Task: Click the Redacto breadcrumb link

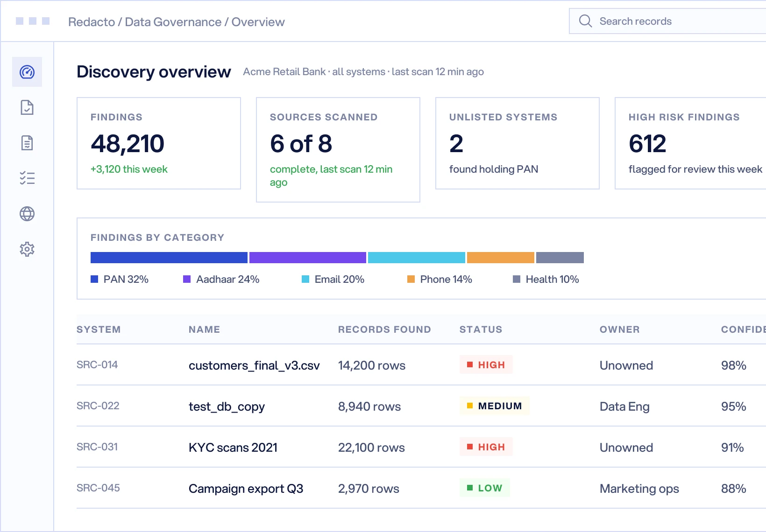Action: tap(92, 22)
